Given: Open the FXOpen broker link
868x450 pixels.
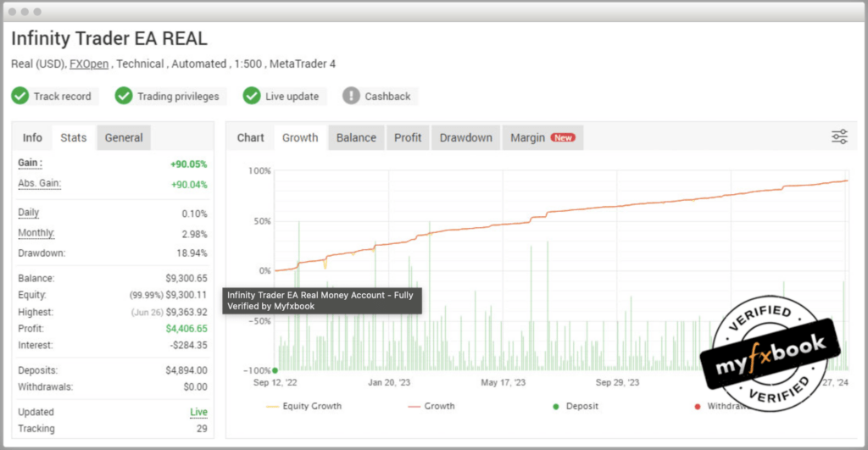Looking at the screenshot, I should (x=89, y=64).
